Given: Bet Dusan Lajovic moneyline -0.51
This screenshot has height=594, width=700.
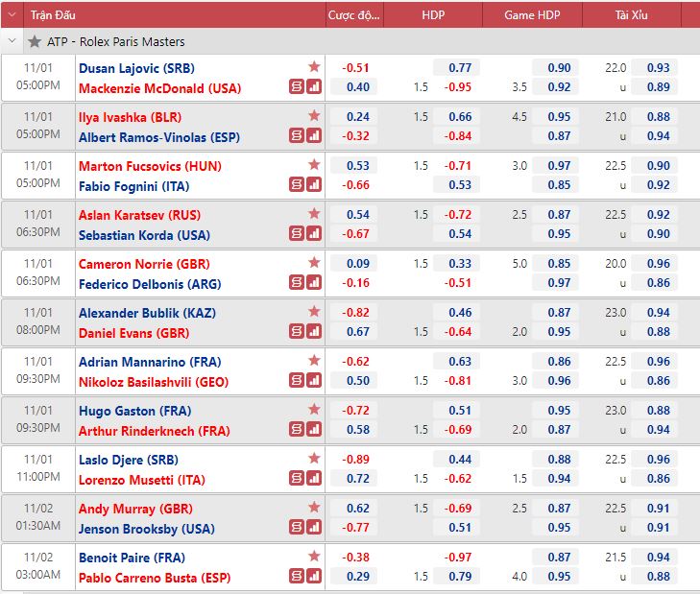Looking at the screenshot, I should [x=354, y=68].
